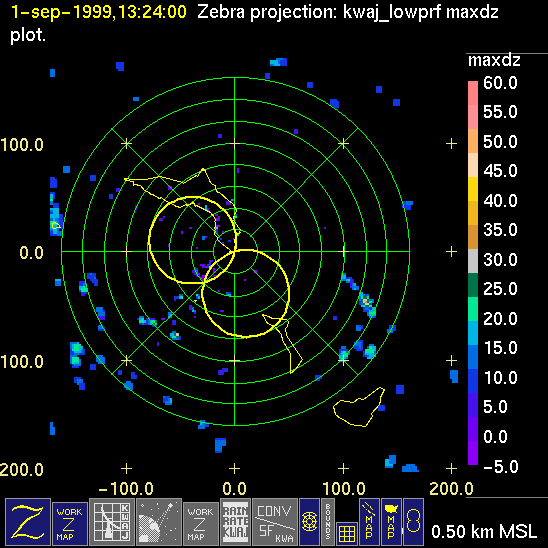Click the 30.0 gray color bar segment
Image resolution: width=548 pixels, height=548 pixels.
(x=473, y=261)
